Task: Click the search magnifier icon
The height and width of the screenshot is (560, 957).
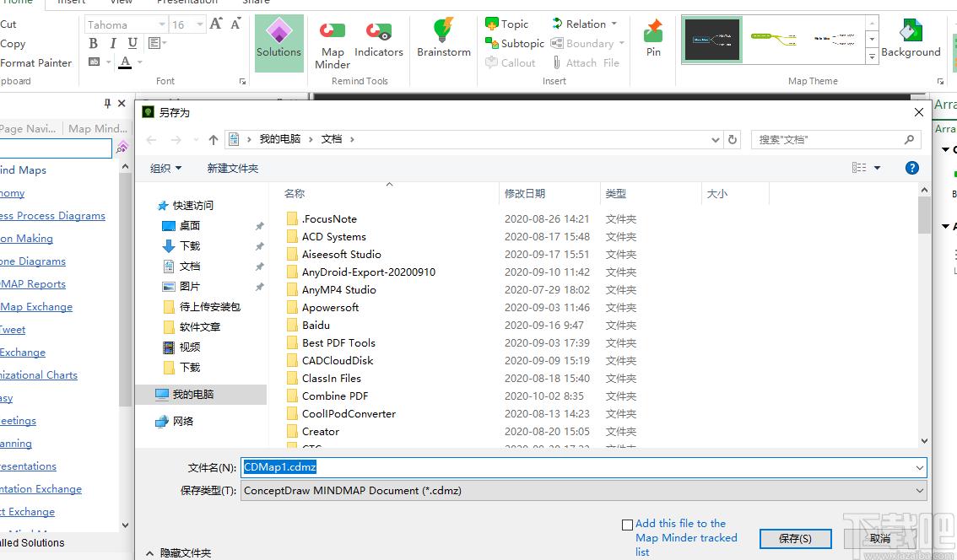Action: [x=909, y=139]
